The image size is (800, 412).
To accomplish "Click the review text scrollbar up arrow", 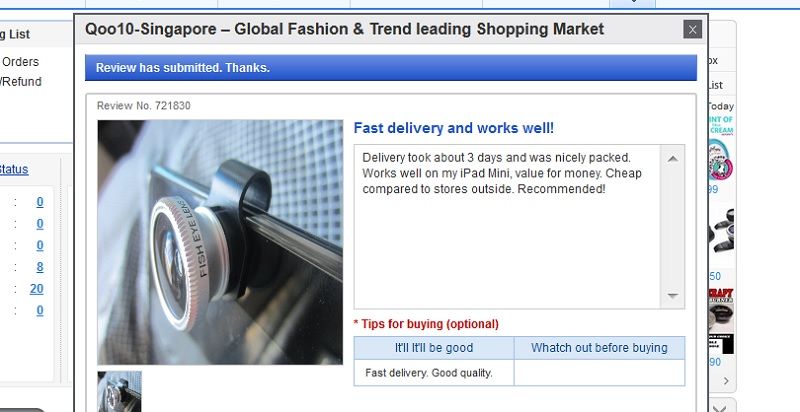I will (672, 158).
